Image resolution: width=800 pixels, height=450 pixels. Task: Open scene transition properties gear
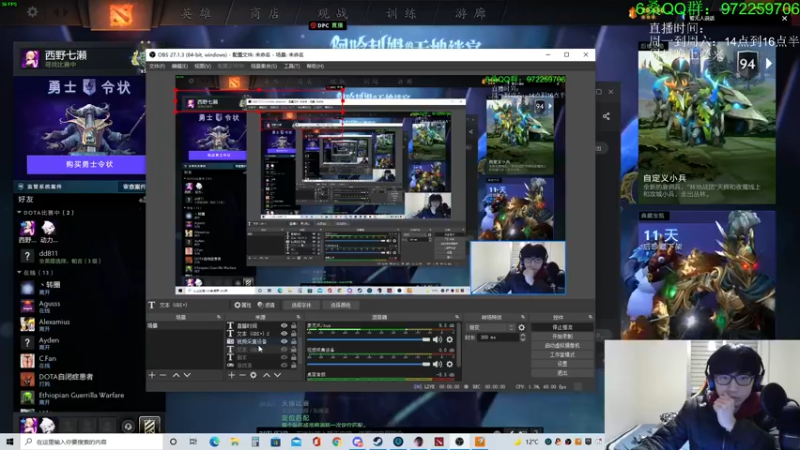521,328
